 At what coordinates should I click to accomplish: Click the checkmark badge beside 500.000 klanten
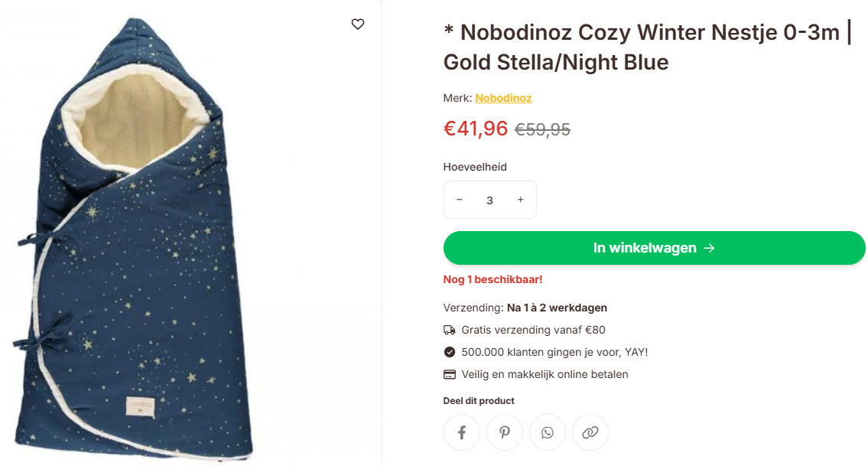point(450,352)
